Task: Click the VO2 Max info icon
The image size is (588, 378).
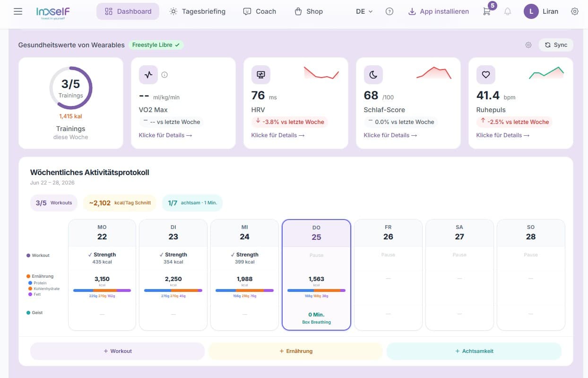Action: pos(164,75)
